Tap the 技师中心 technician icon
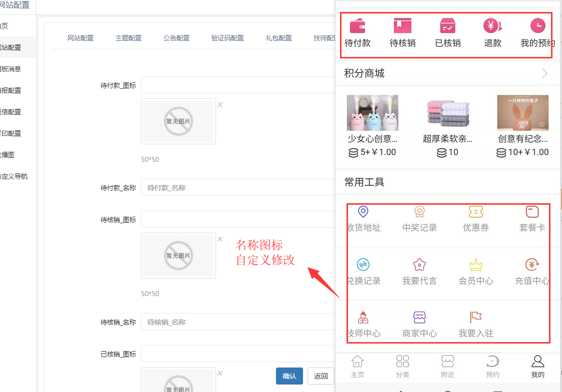 363,317
